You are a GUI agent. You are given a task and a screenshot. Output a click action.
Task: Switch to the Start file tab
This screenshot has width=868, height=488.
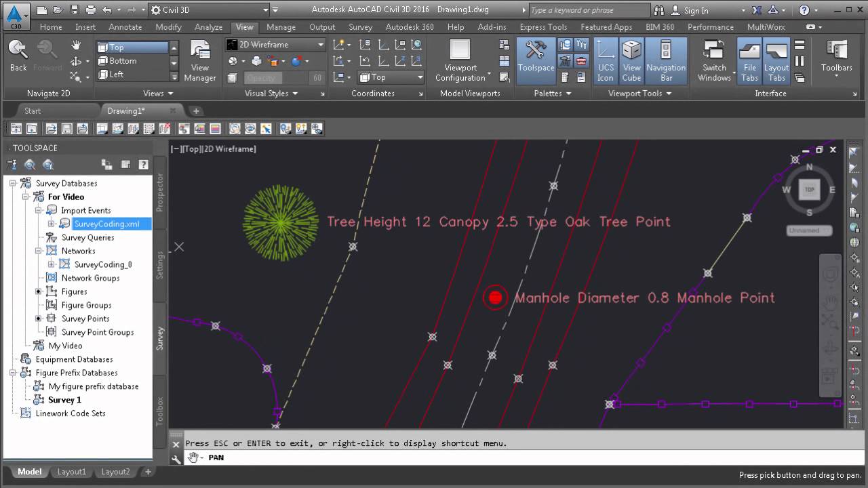point(33,110)
